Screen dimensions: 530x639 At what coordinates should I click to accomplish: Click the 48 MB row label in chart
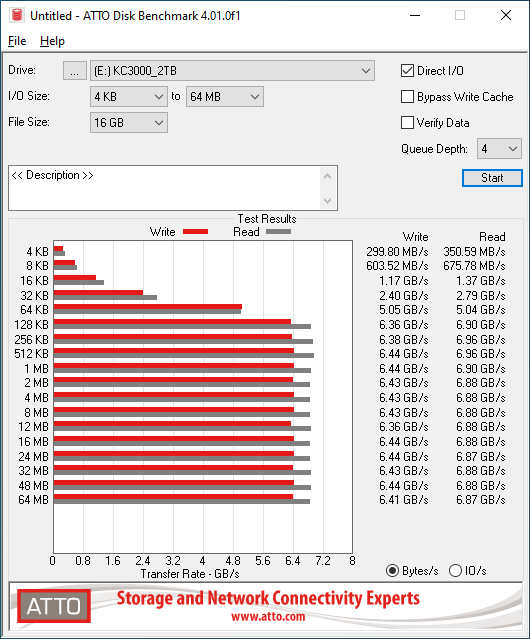tap(33, 486)
